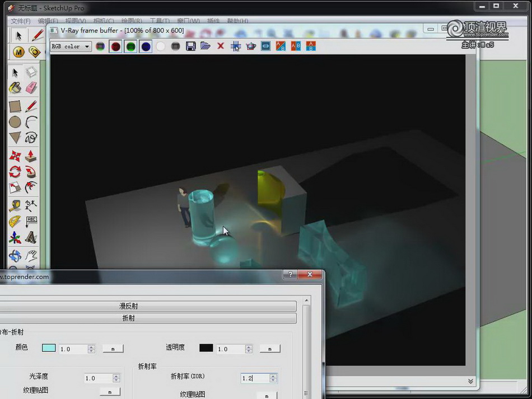Click the teapot render icon in frame buffer
This screenshot has width=532, height=399.
(x=251, y=46)
